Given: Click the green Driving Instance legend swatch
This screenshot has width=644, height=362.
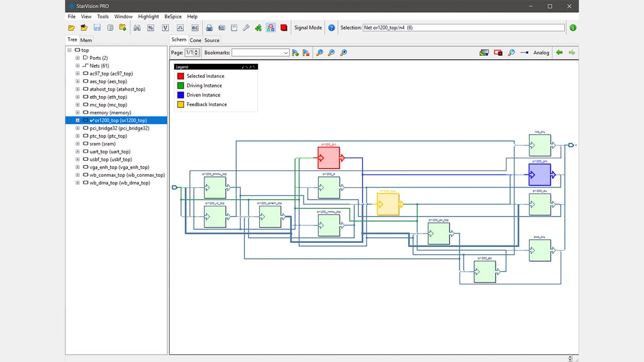Looking at the screenshot, I should (x=181, y=86).
